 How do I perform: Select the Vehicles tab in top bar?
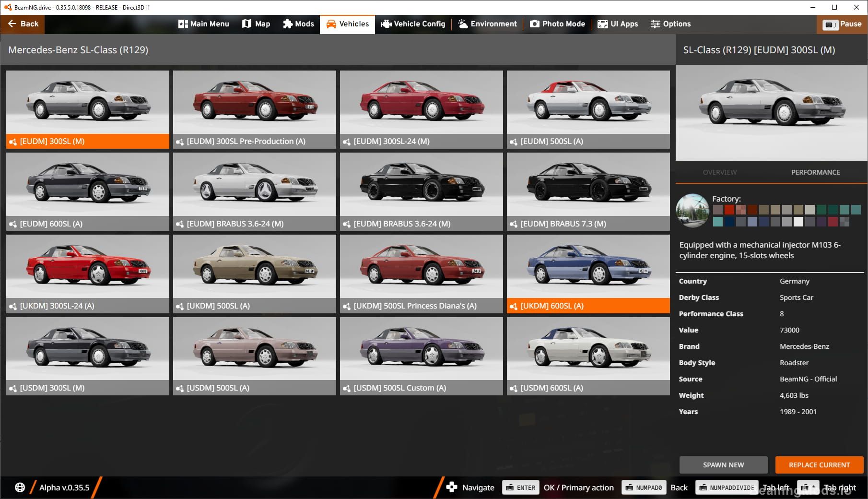(x=348, y=24)
